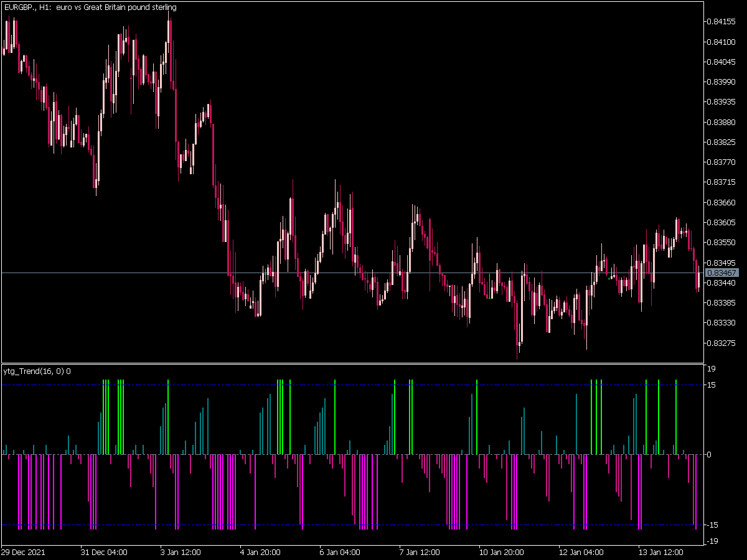Click the price axis label 0.83880
Image resolution: width=747 pixels, height=560 pixels.
721,122
